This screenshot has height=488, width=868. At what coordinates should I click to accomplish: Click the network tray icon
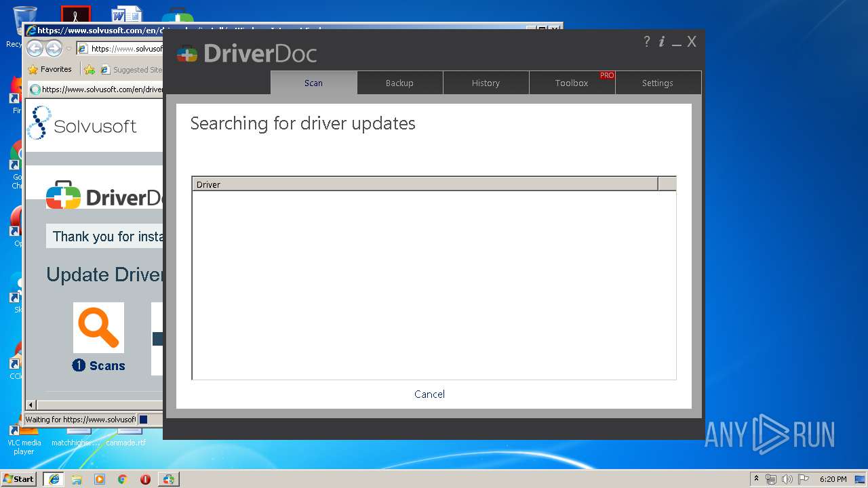771,479
